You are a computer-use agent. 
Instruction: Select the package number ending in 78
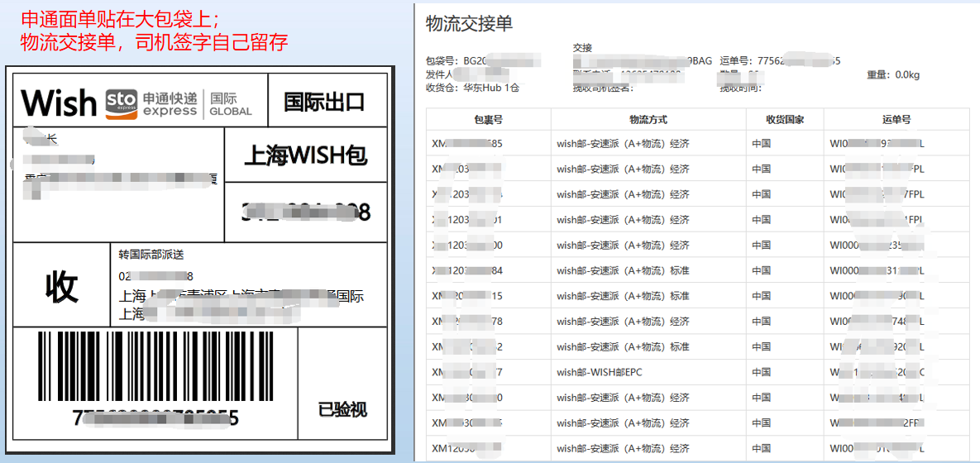(467, 321)
